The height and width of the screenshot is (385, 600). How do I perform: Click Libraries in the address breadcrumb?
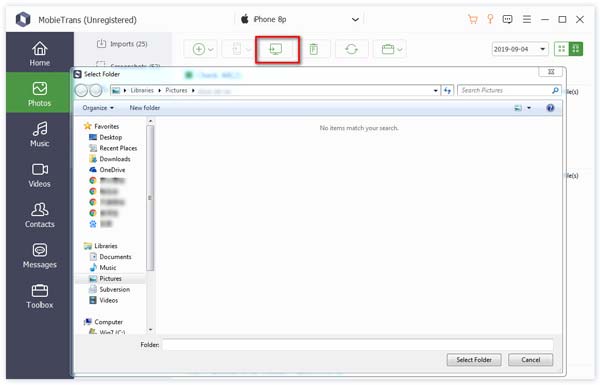pos(142,90)
